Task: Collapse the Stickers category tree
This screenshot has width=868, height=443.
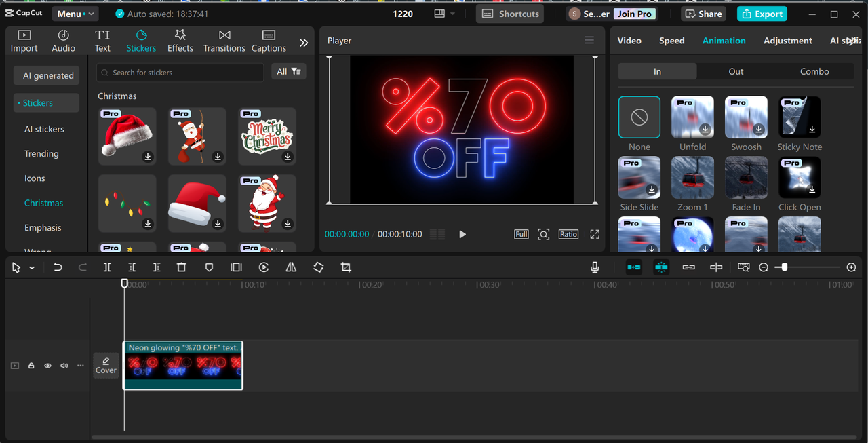Action: tap(19, 103)
